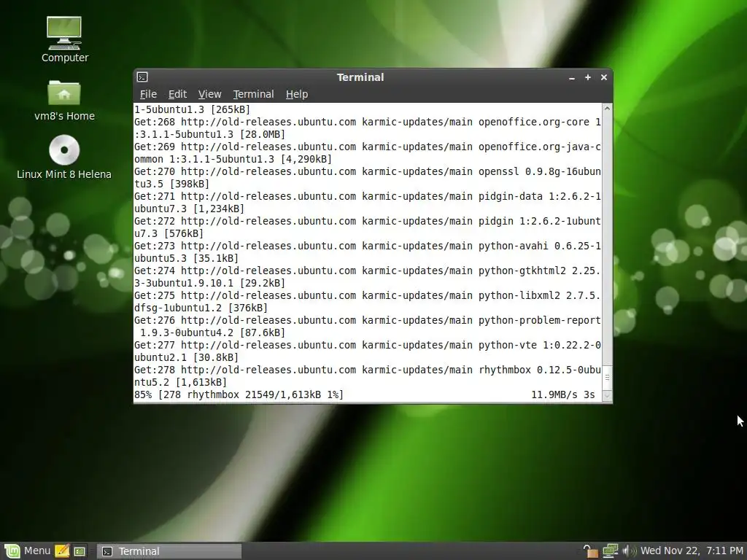Click the terminal launcher icon in panel
The image size is (747, 560).
coord(80,551)
